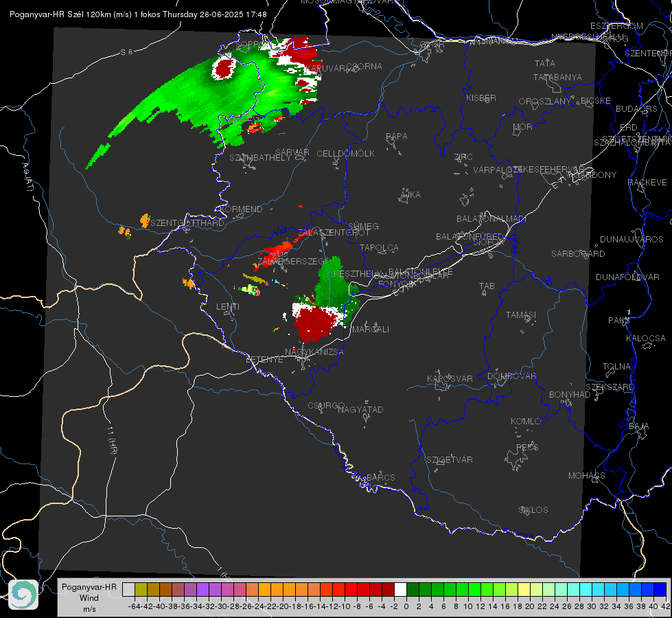Click the MOR city label
This screenshot has width=672, height=618.
(523, 127)
